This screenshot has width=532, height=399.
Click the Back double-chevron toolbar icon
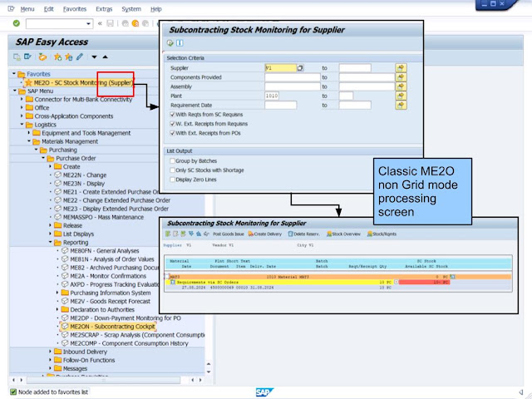point(100,23)
